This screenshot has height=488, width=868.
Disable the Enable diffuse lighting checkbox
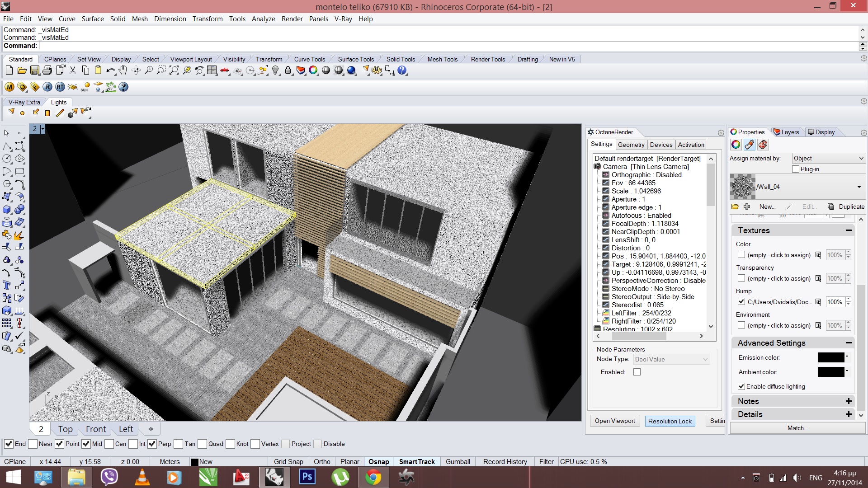click(741, 386)
